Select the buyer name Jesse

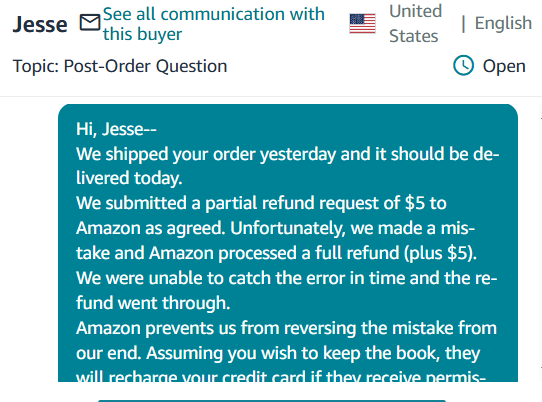click(x=40, y=24)
